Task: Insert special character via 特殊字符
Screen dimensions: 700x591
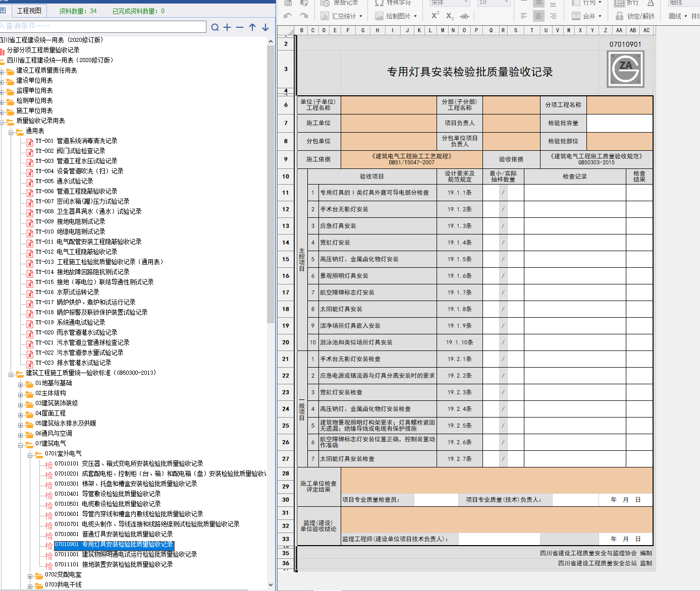Action: [x=393, y=3]
